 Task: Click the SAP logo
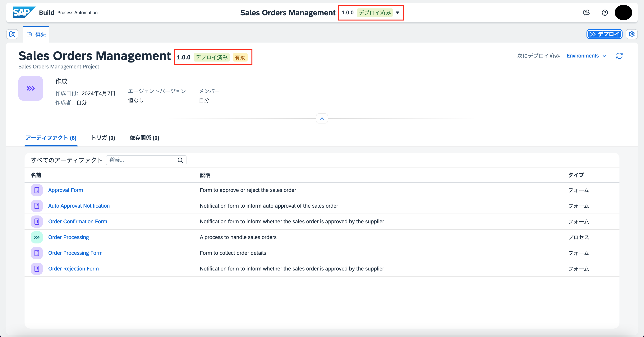24,12
